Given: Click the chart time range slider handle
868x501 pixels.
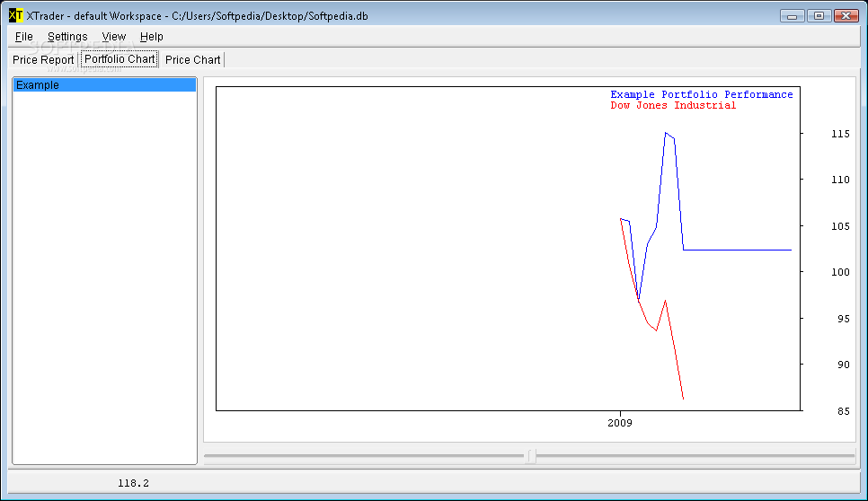Looking at the screenshot, I should coord(531,456).
